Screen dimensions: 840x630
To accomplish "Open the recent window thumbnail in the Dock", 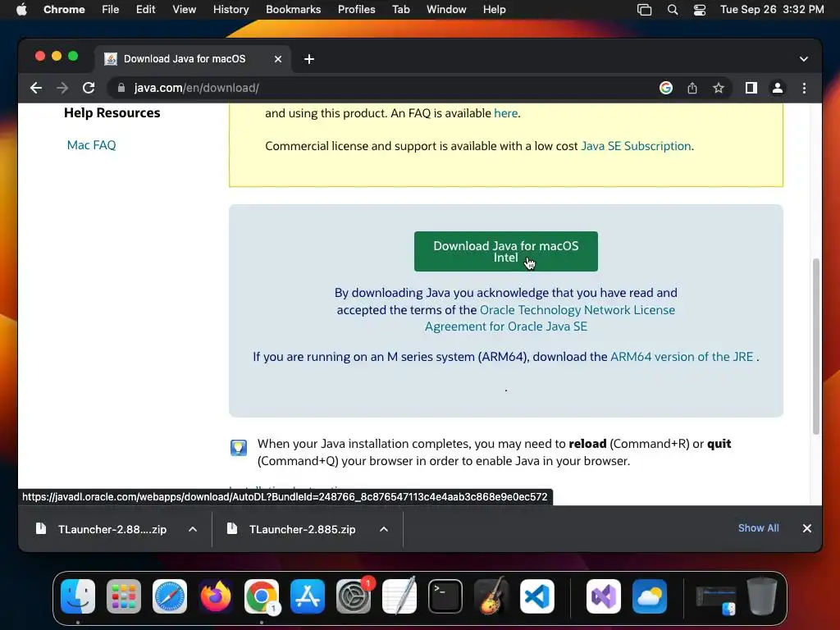I will pos(715,600).
